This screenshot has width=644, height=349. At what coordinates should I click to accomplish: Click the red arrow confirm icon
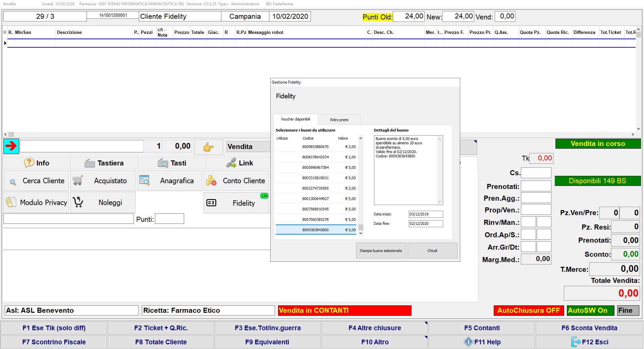[x=11, y=146]
